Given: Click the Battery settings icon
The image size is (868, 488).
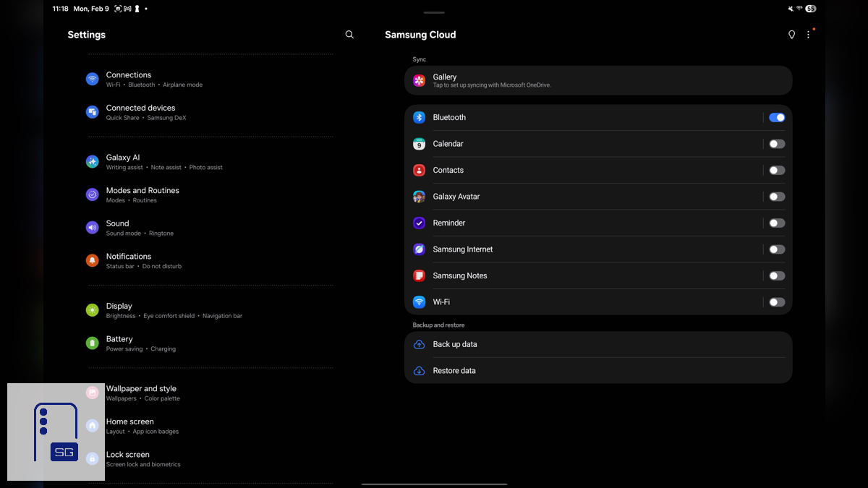Looking at the screenshot, I should tap(93, 343).
